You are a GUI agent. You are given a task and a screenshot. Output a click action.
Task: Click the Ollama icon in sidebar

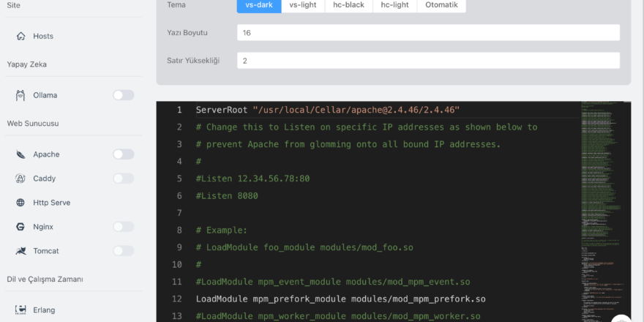click(x=20, y=95)
